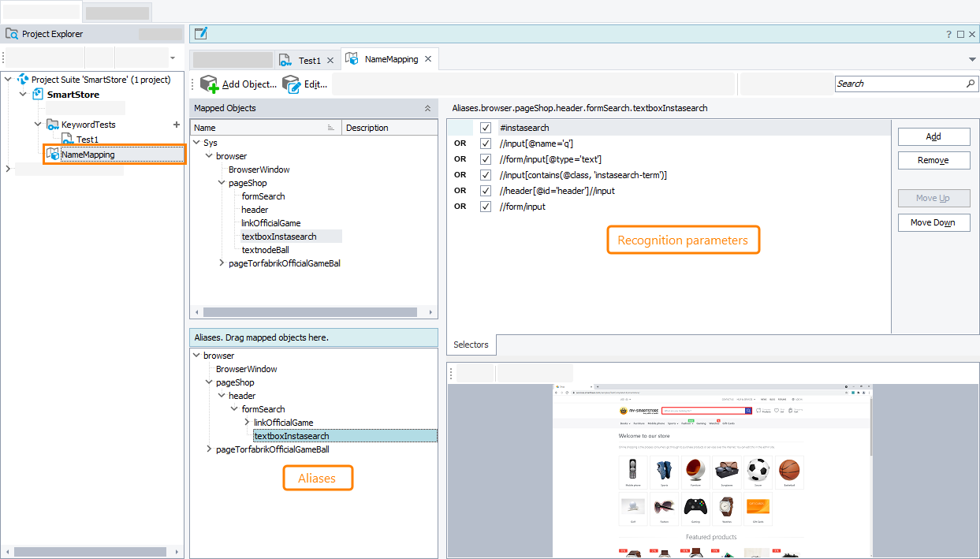Collapse the KeywordTests node
The height and width of the screenshot is (559, 980).
(38, 125)
